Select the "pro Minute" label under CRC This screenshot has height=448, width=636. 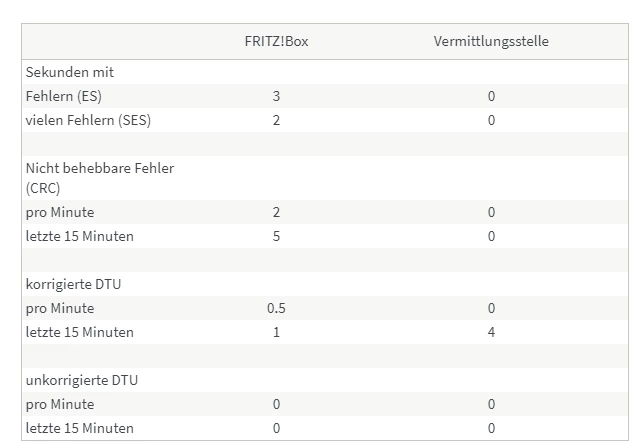point(60,212)
